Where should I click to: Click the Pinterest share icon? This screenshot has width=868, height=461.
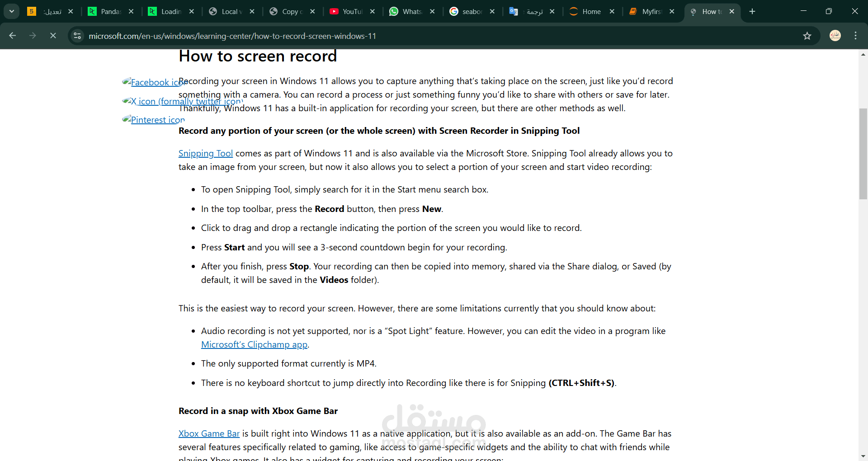[153, 119]
